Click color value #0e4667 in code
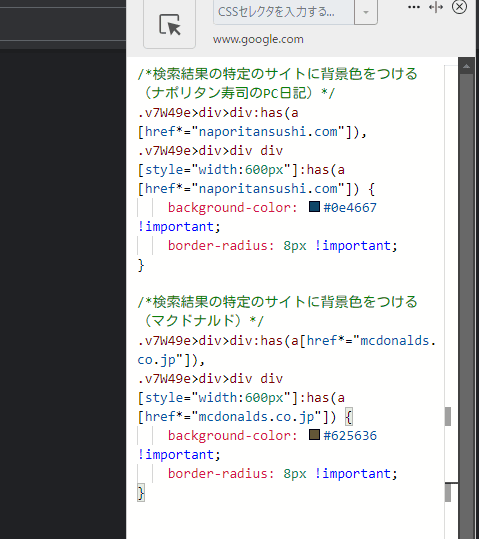The image size is (479, 539). (350, 208)
